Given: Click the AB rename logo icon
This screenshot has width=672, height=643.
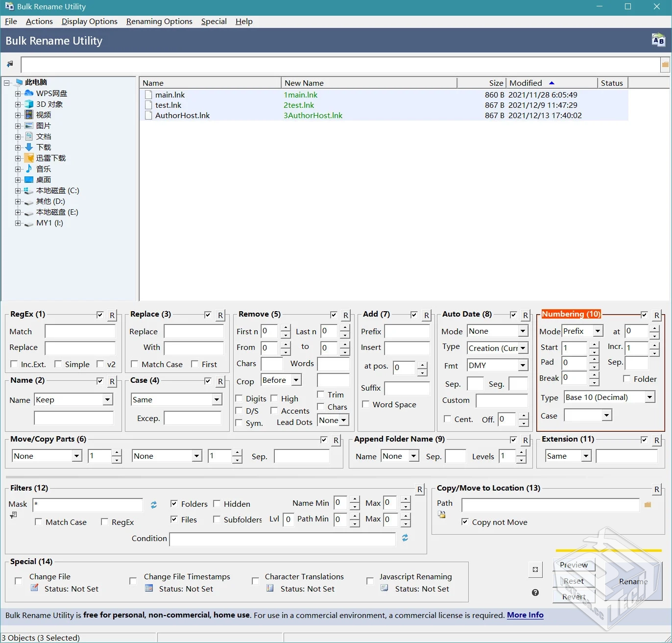Looking at the screenshot, I should tap(658, 40).
